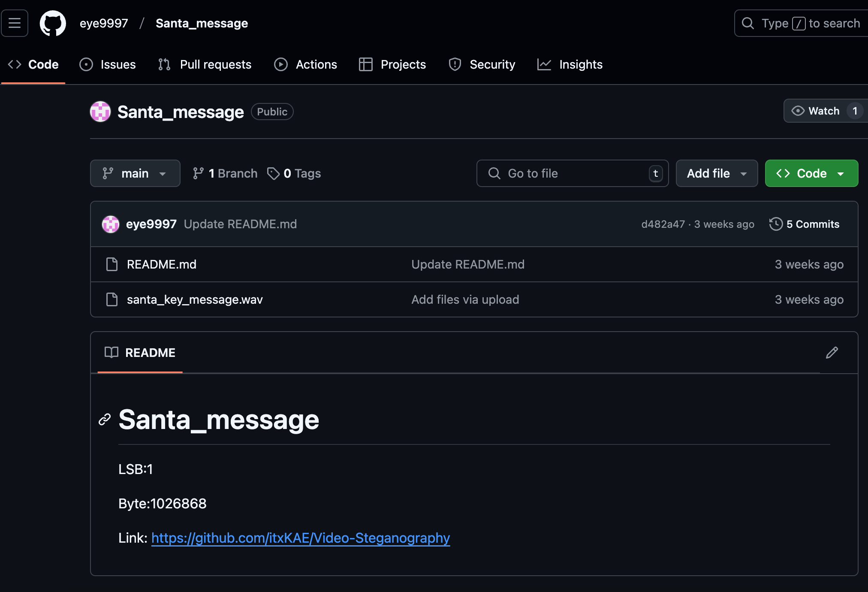Open the Add file dropdown
The height and width of the screenshot is (592, 868).
(717, 173)
